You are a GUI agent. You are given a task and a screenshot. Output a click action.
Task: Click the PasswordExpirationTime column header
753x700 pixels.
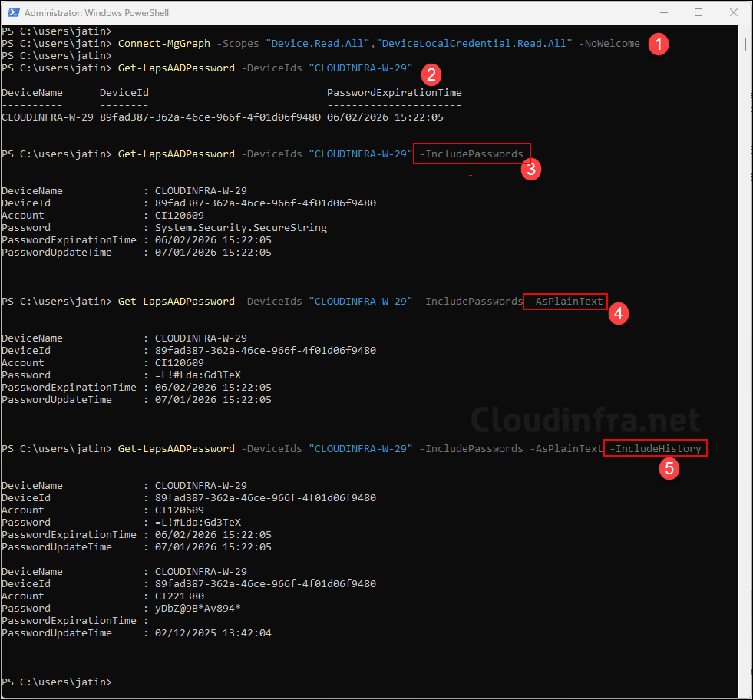[394, 93]
